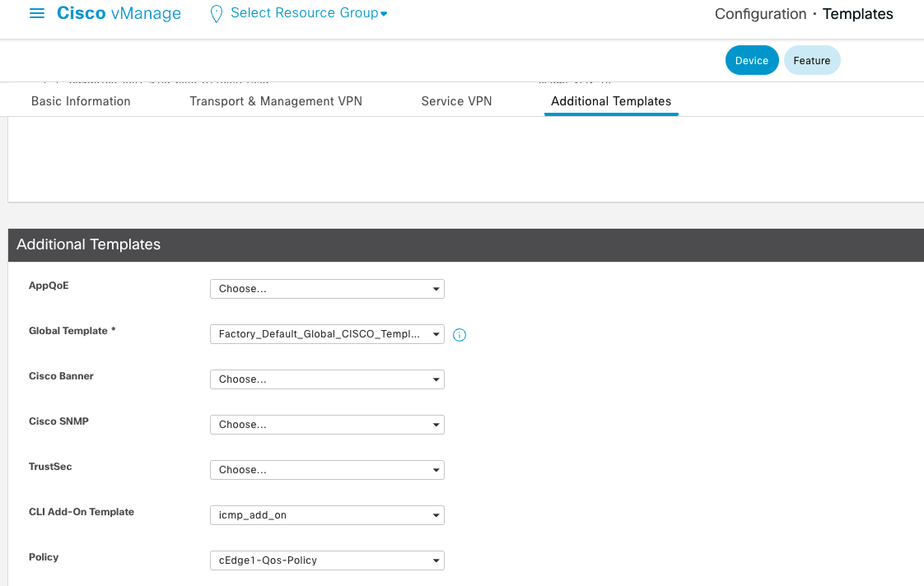Click the Configuration breadcrumb text
Image resolution: width=924 pixels, height=586 pixels.
760,14
